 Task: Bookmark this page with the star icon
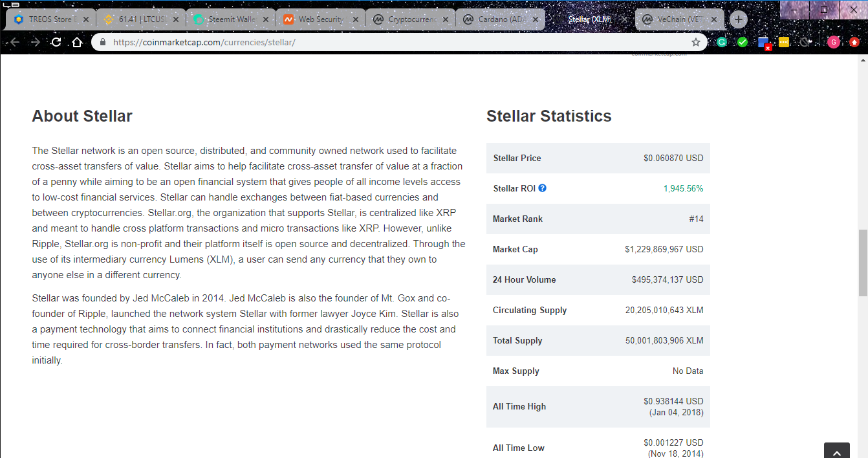coord(696,42)
